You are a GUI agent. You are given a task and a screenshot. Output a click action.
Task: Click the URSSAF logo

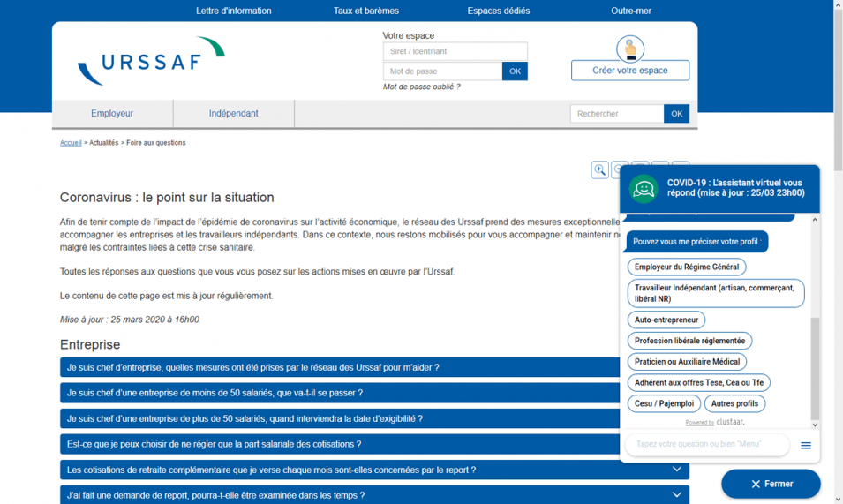(151, 61)
